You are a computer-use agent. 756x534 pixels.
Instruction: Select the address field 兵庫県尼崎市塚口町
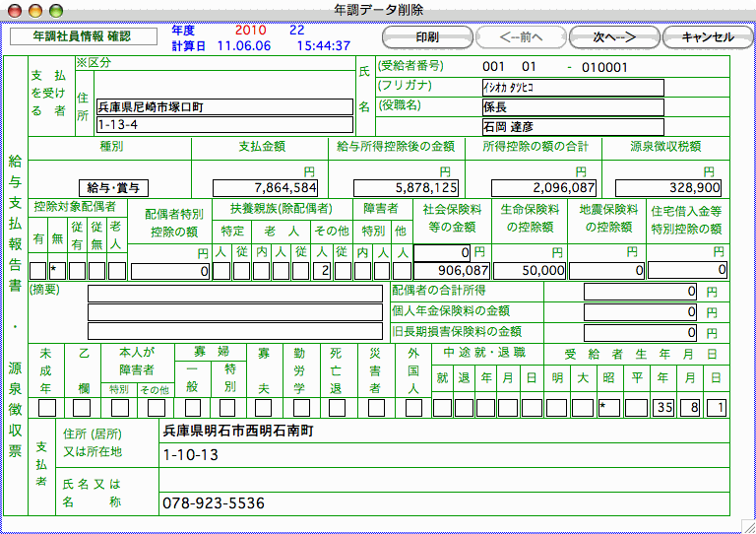(223, 107)
